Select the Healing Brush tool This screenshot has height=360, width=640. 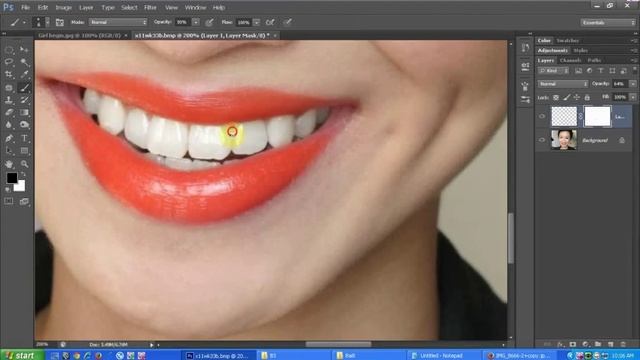9,87
